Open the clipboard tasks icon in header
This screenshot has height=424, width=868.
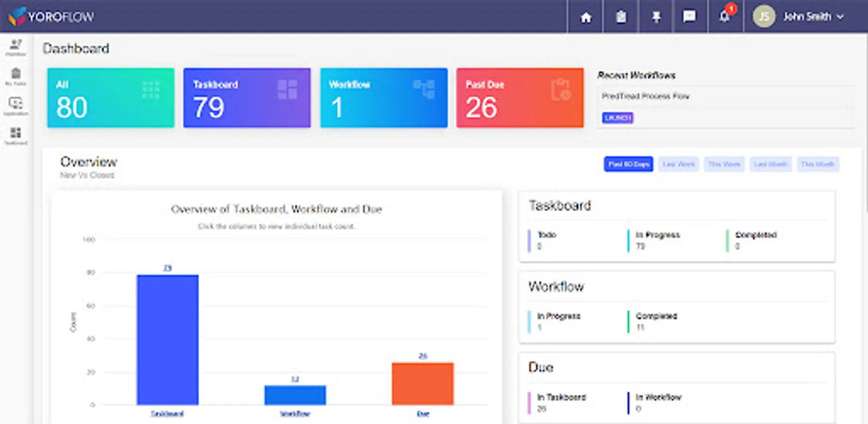(x=621, y=17)
